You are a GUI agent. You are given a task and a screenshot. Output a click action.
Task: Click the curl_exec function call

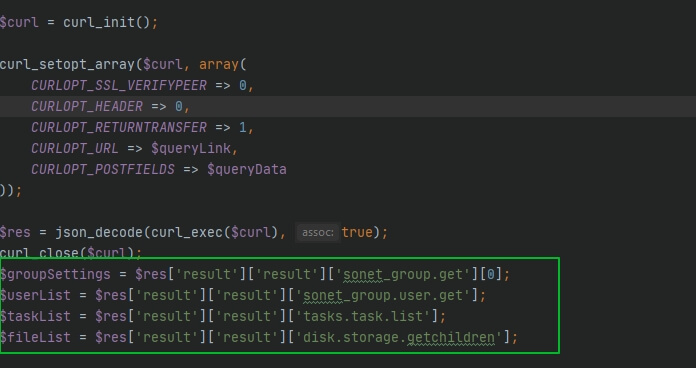click(x=214, y=232)
